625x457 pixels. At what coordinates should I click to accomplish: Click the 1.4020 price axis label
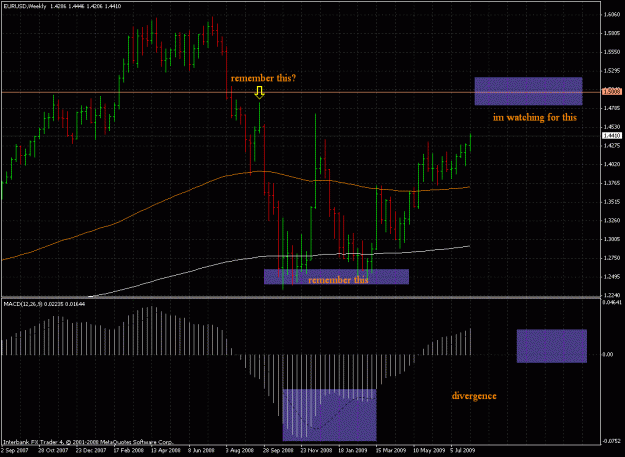pos(612,164)
